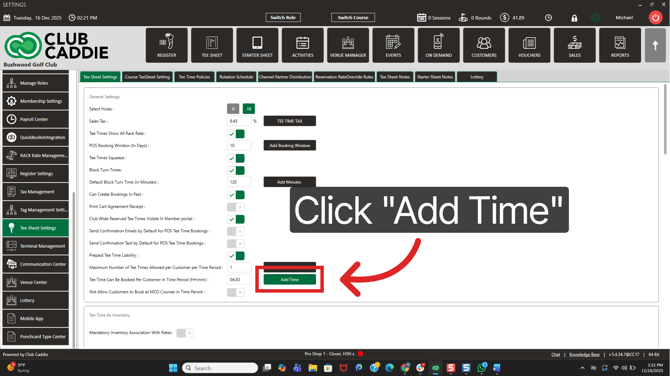
Task: Switch to Rotation Schedule tab
Action: coord(236,77)
